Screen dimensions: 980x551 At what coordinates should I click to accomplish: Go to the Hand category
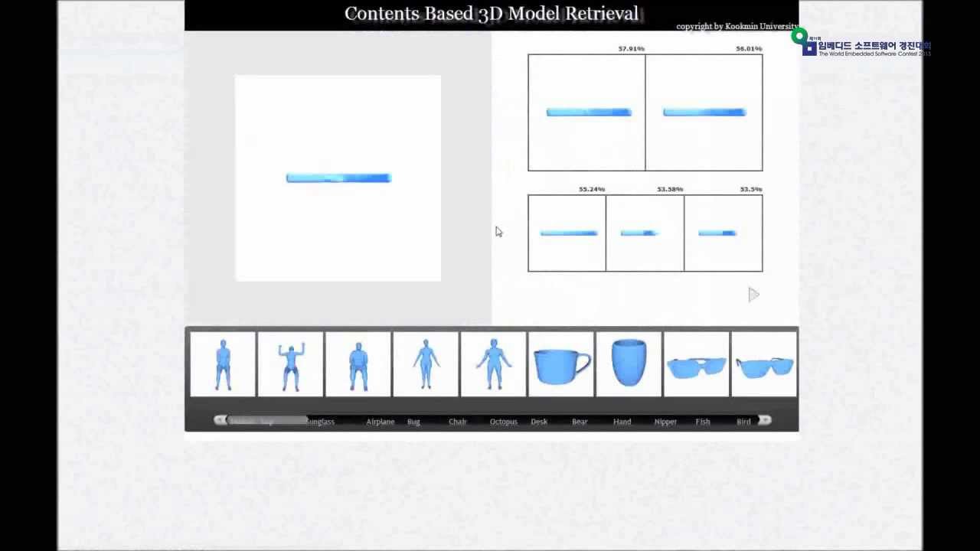[x=622, y=422]
